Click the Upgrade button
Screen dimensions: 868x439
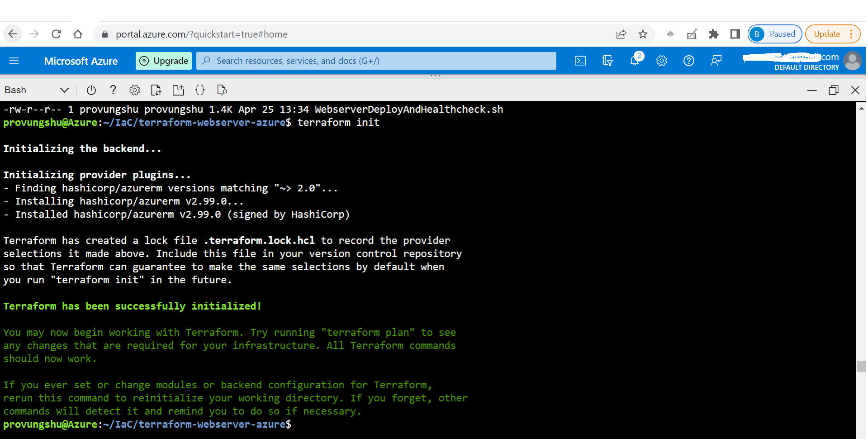tap(163, 60)
